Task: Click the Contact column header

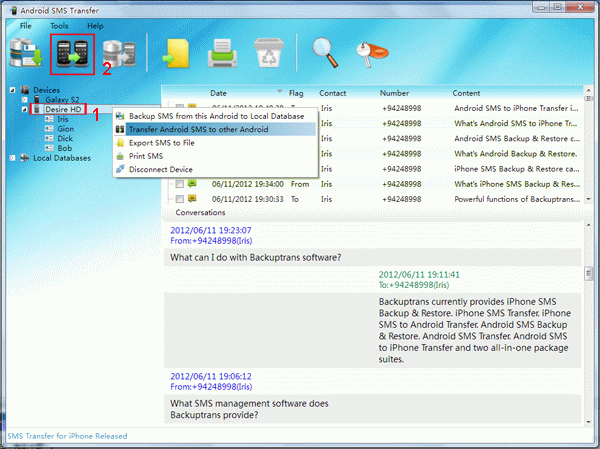Action: [x=333, y=93]
